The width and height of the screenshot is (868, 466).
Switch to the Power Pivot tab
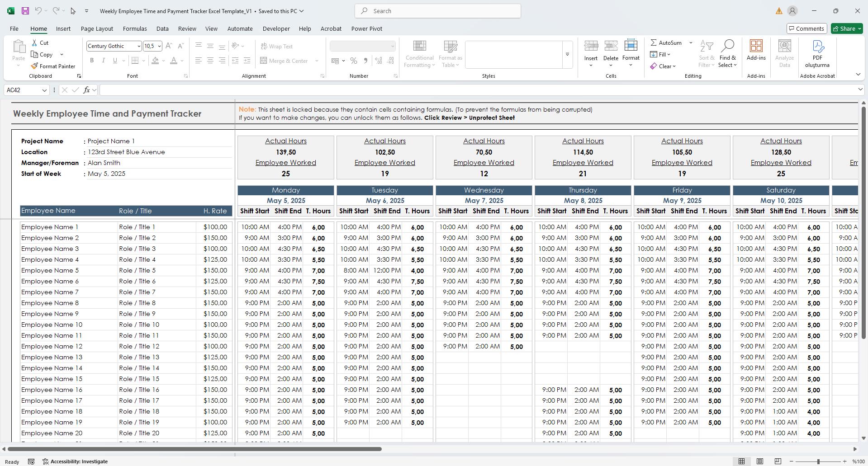tap(367, 28)
